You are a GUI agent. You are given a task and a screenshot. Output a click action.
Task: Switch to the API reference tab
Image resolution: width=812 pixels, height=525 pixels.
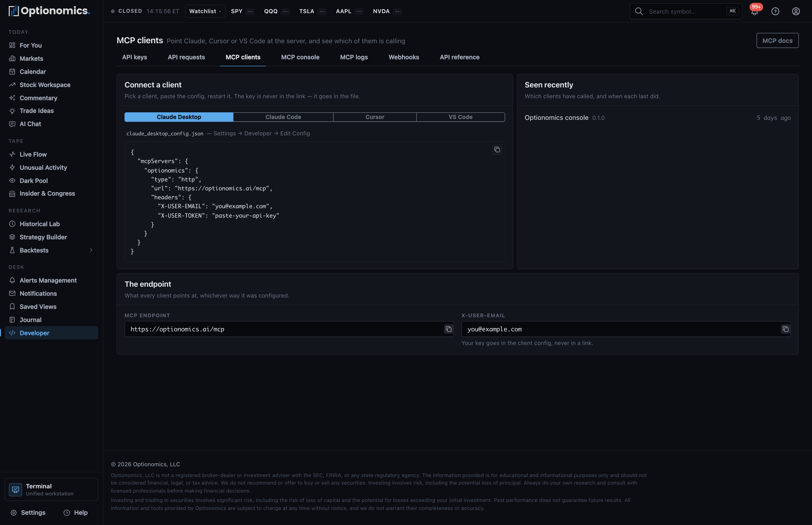tap(459, 57)
